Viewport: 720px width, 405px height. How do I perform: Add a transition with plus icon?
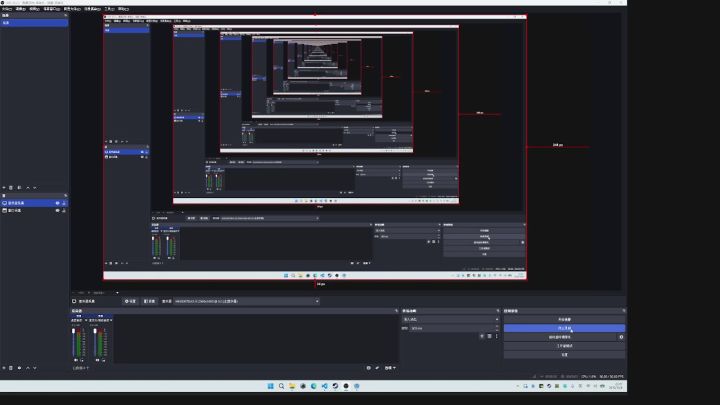482,336
